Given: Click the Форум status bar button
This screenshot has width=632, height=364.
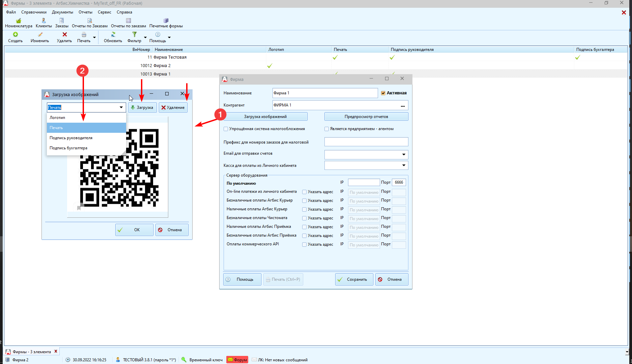Looking at the screenshot, I should pos(237,360).
